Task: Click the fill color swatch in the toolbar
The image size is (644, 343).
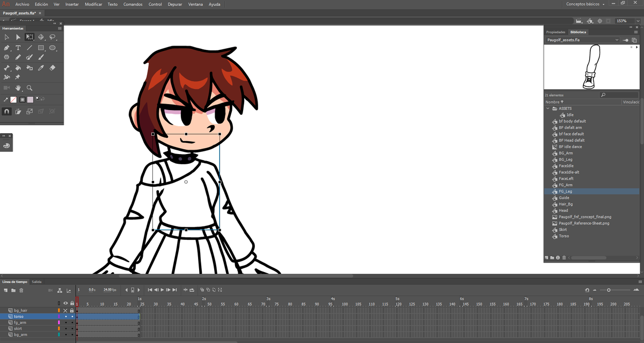Action: pyautogui.click(x=31, y=99)
